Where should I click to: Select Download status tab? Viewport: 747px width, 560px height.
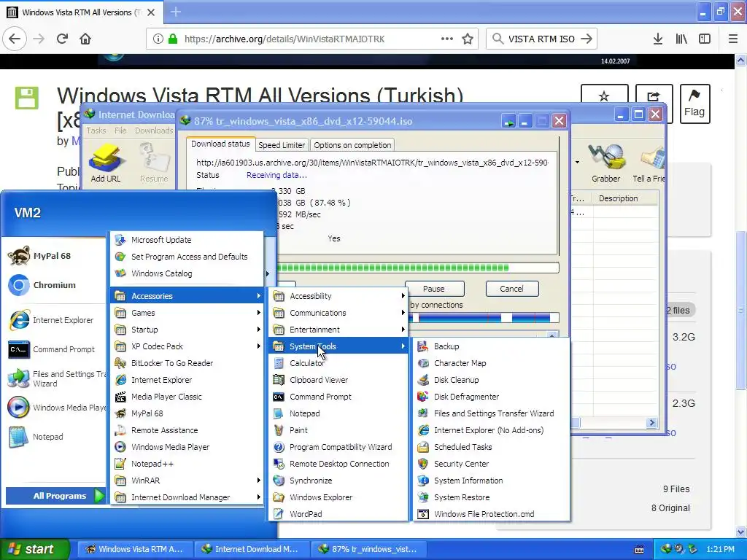(x=220, y=144)
